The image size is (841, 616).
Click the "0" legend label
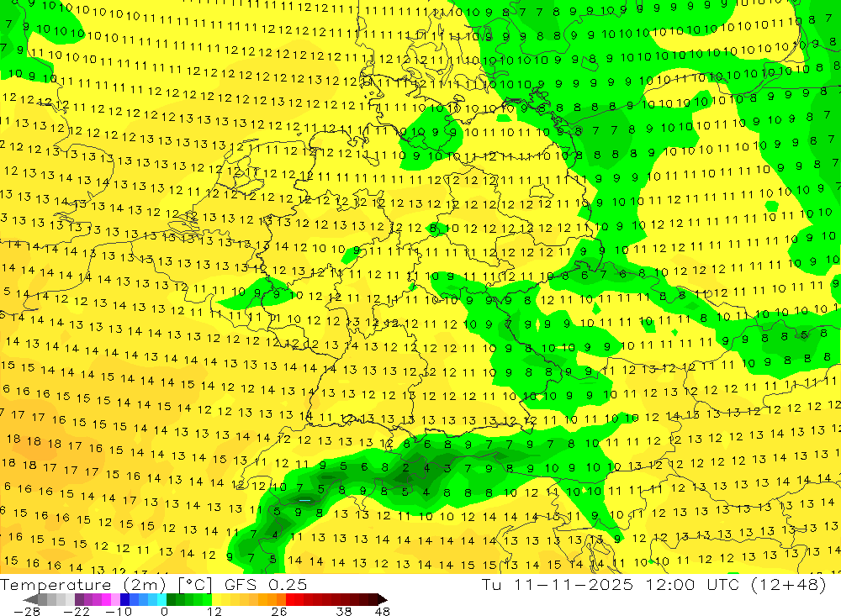(165, 612)
